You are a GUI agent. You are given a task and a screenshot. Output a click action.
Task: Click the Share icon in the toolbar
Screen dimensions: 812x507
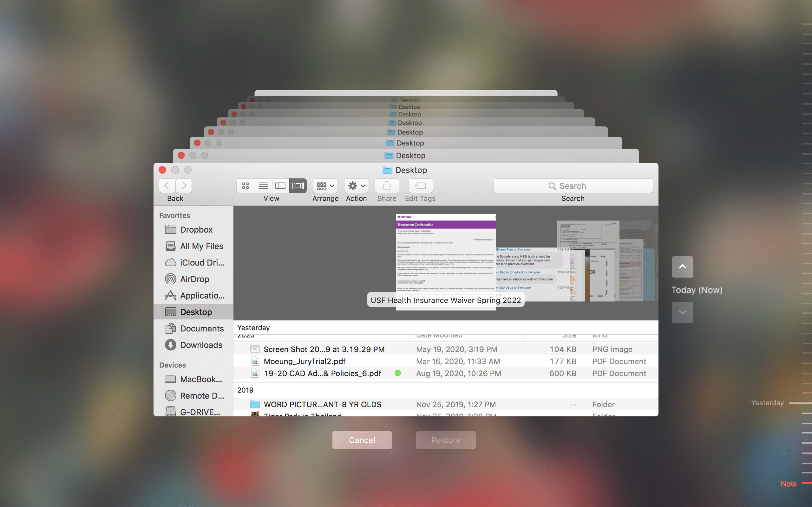(x=387, y=185)
